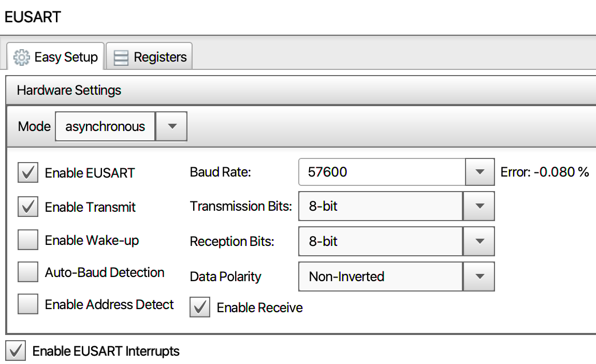596x364 pixels.
Task: Select the Easy Setup tab
Action: [x=56, y=57]
